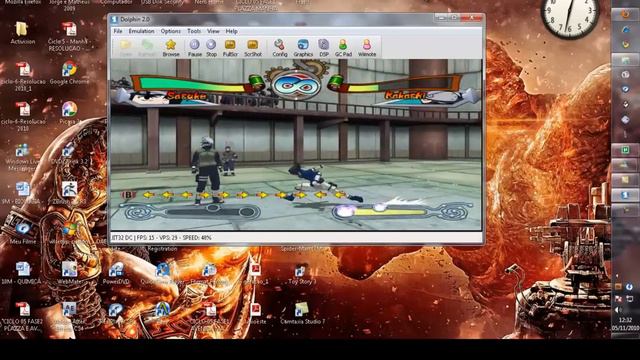Open the File menu in Dolphin
This screenshot has width=640, height=360.
118,31
